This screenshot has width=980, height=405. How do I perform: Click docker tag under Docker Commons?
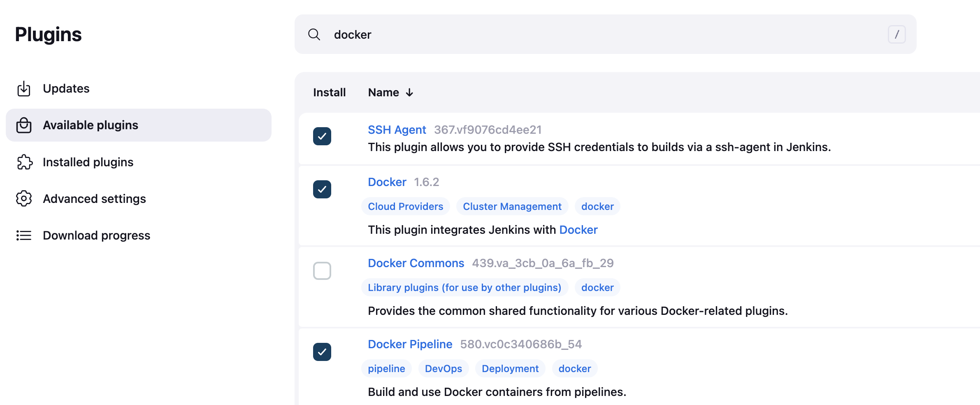597,287
